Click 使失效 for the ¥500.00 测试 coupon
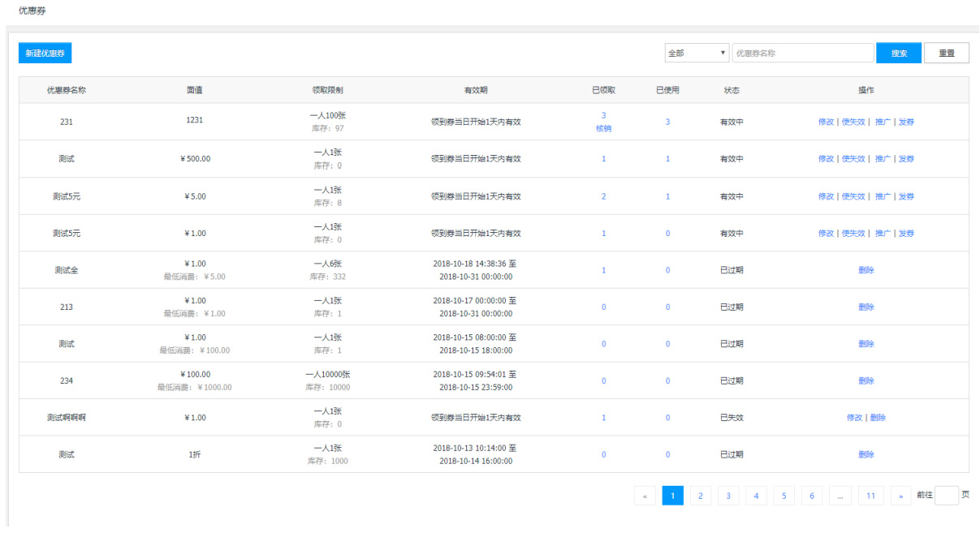The height and width of the screenshot is (533, 980). [x=853, y=159]
